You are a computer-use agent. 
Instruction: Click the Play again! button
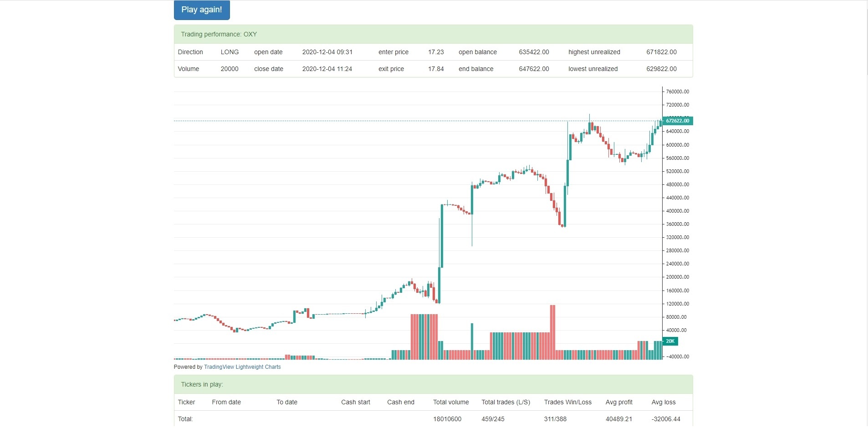coord(202,10)
